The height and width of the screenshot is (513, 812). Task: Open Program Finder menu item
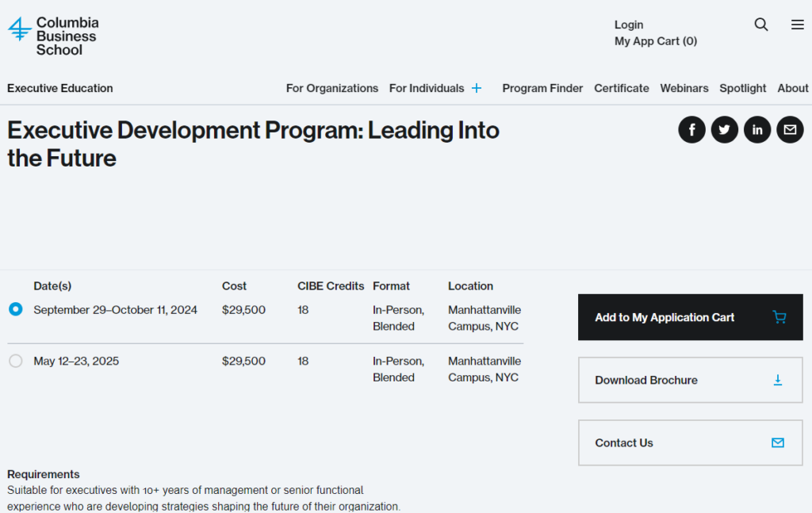coord(542,89)
